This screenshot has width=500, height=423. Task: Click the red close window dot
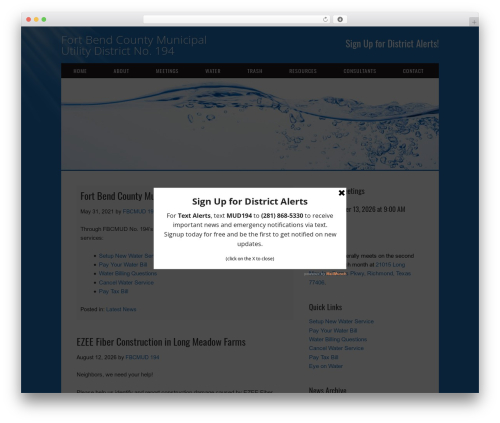tap(29, 19)
